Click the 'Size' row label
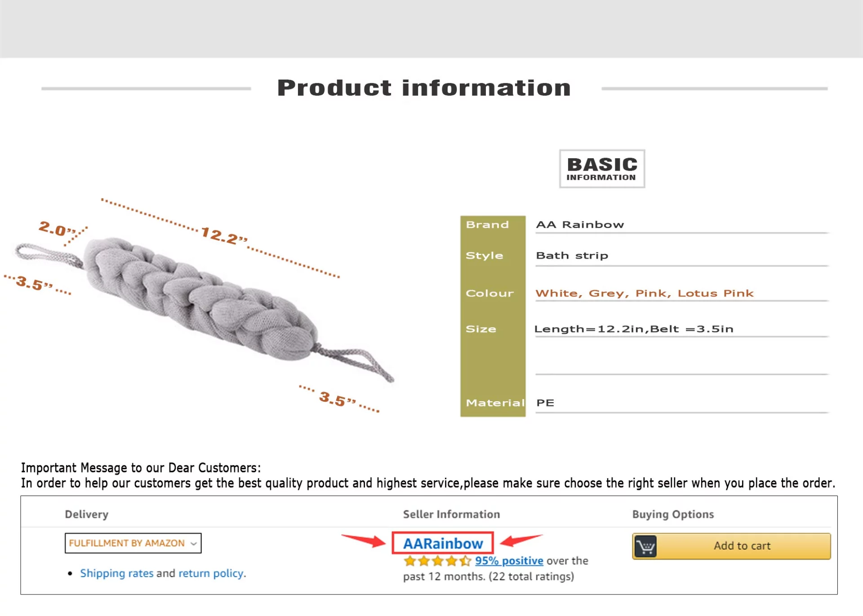The width and height of the screenshot is (863, 616). coord(481,329)
